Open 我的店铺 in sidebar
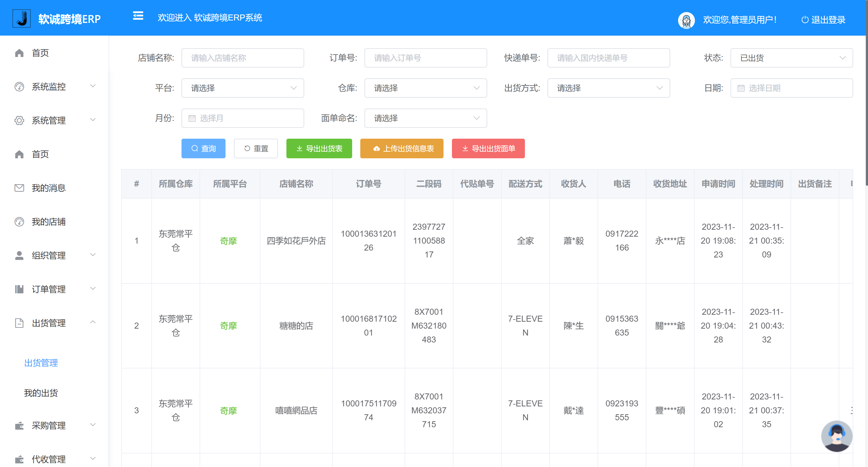868x467 pixels. coord(49,222)
